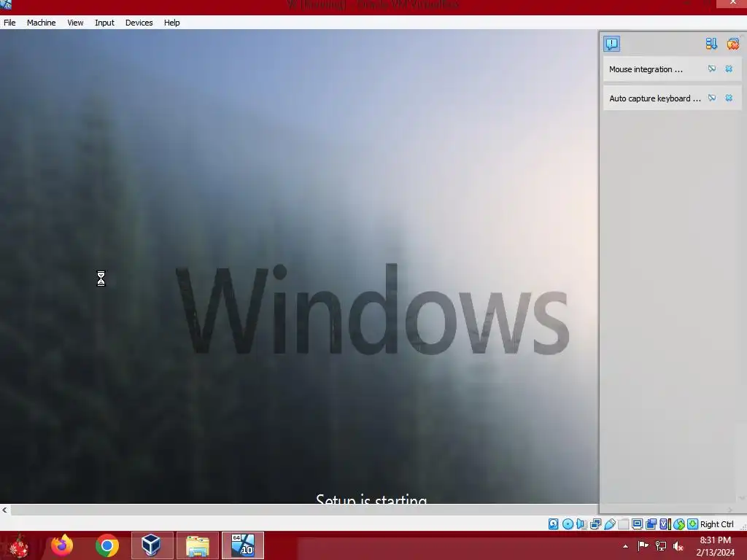Open File Explorer from the taskbar

click(x=197, y=545)
